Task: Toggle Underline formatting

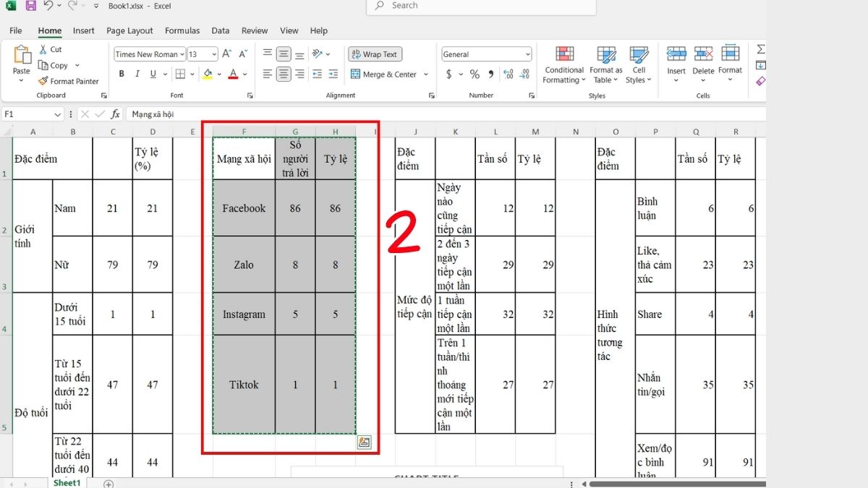Action: click(153, 74)
